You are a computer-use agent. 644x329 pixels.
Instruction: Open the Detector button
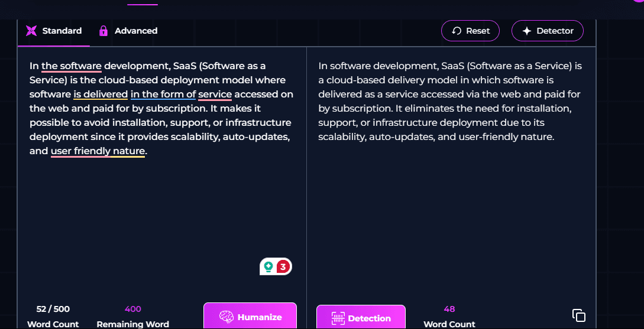pyautogui.click(x=548, y=31)
